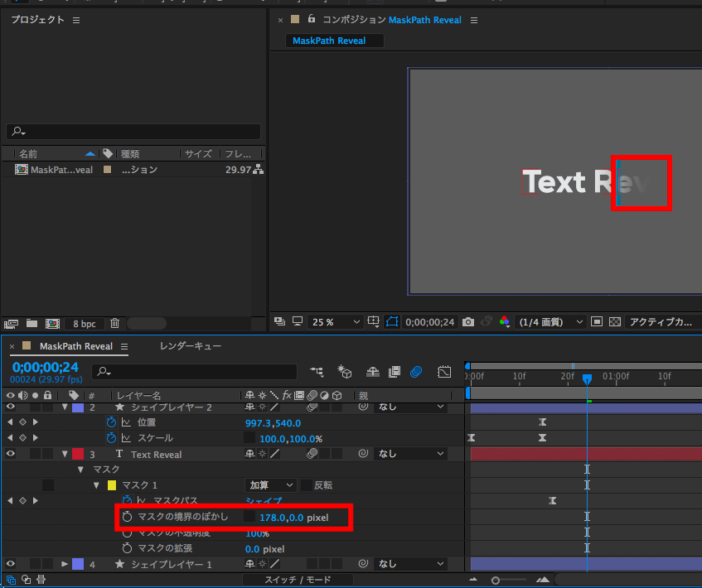Screen dimensions: 702x588
Task: Open the Graph Editor in timeline
Action: (x=444, y=372)
